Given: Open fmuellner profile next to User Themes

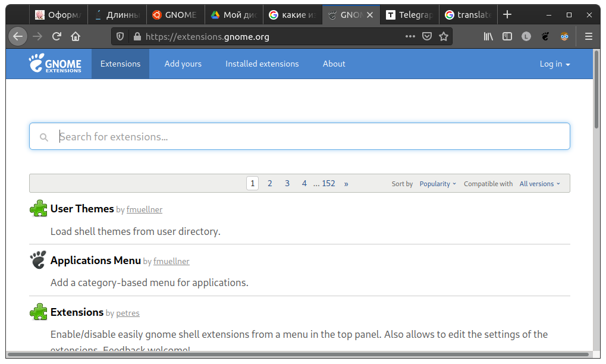Looking at the screenshot, I should pos(145,209).
